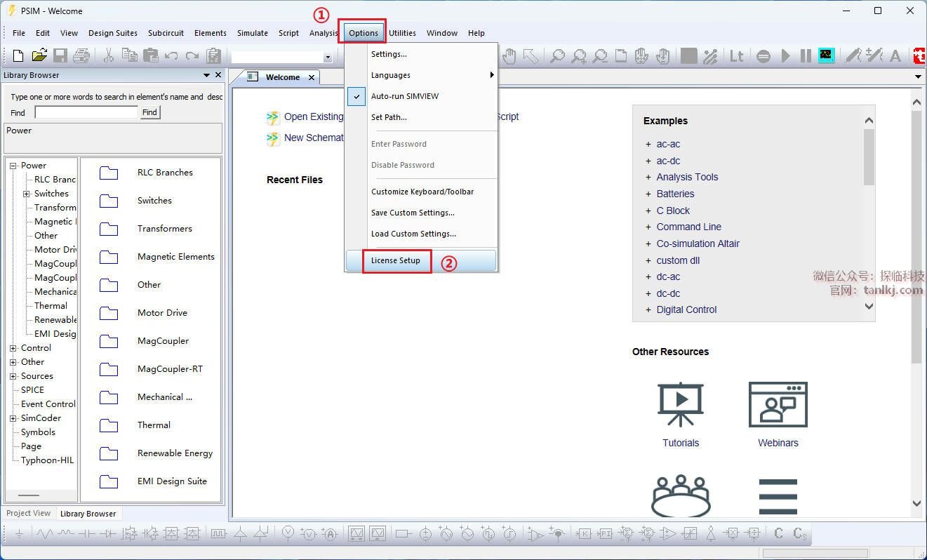Select the hand pan tool
The width and height of the screenshot is (927, 560).
pos(509,56)
